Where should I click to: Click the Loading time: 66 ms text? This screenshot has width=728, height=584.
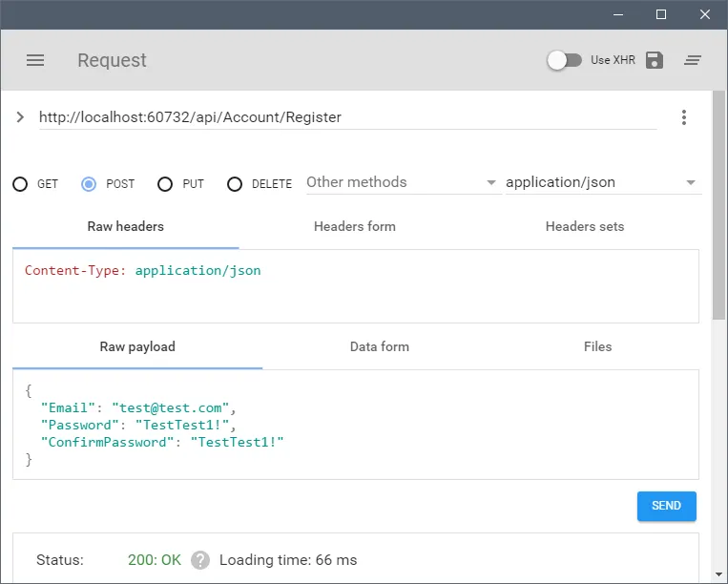288,560
